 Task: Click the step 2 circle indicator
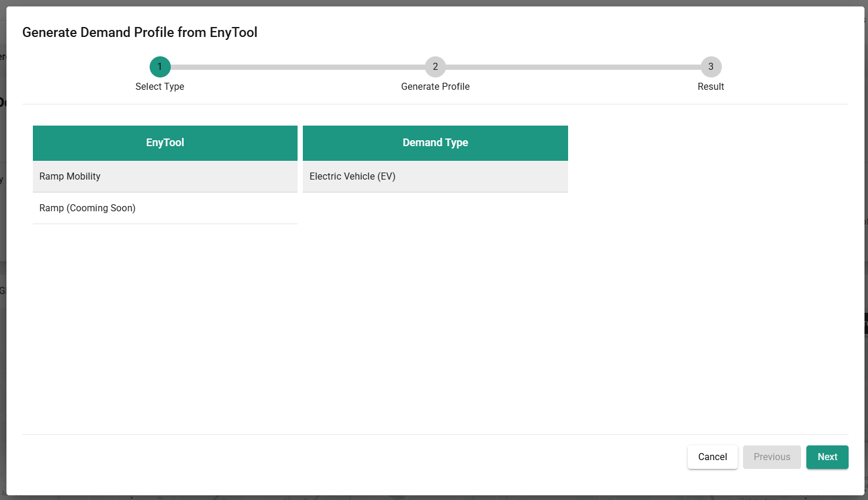[435, 67]
